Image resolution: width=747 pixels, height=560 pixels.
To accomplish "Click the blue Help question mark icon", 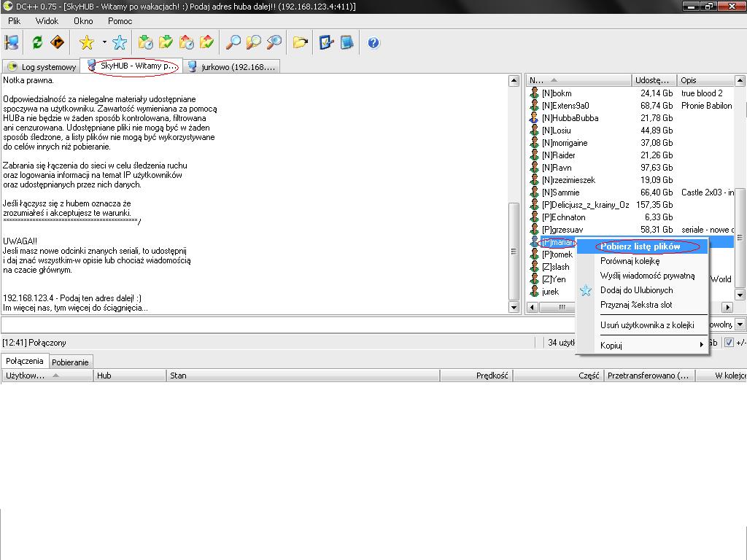I will click(373, 42).
